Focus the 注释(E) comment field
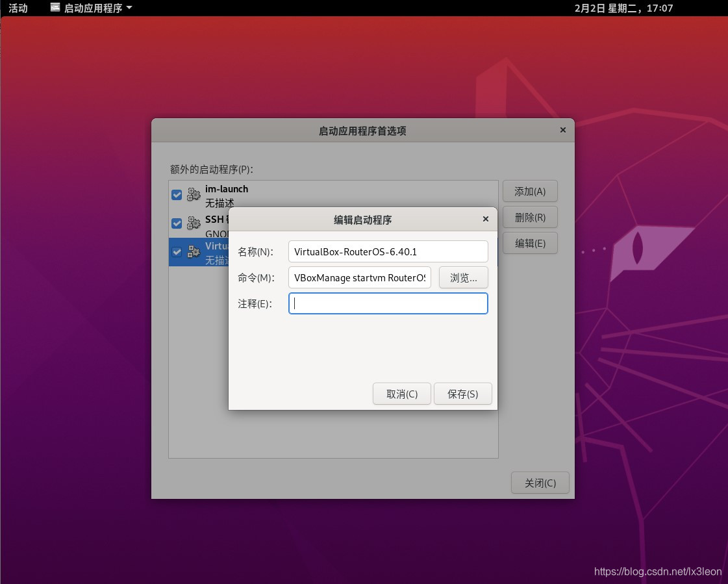 (x=388, y=303)
